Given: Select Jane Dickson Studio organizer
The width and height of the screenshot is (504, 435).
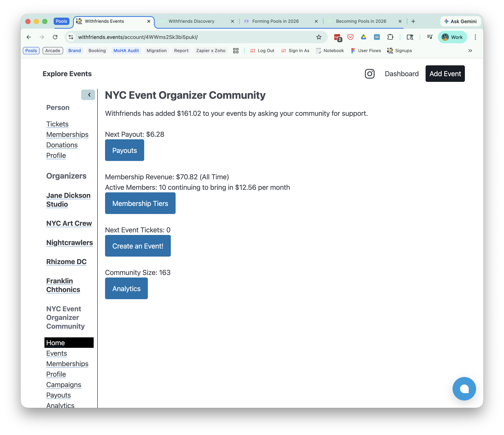Looking at the screenshot, I should (68, 200).
